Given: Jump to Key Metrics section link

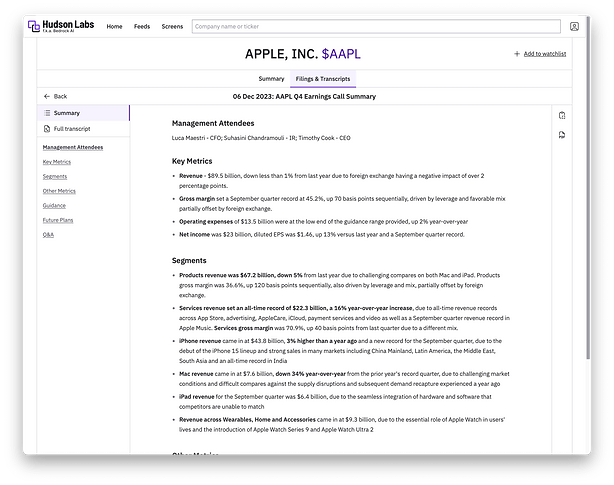Looking at the screenshot, I should tap(57, 162).
